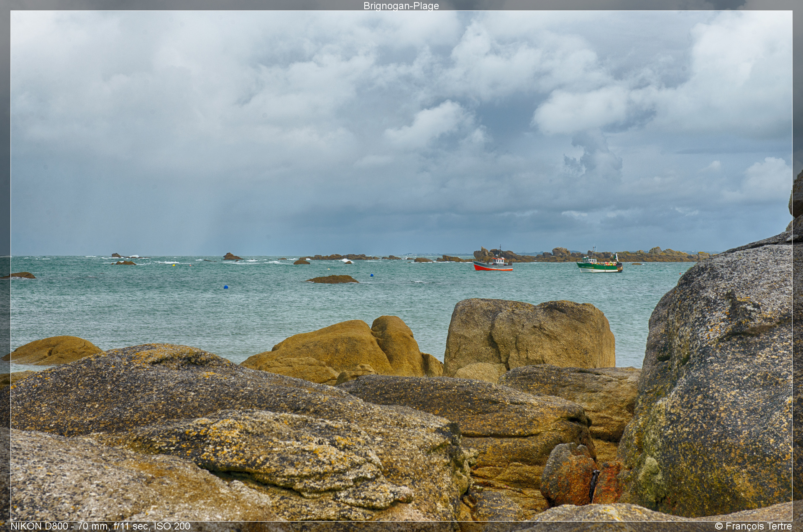
Task: Click the green fishing boat in photo
Action: pos(600,264)
